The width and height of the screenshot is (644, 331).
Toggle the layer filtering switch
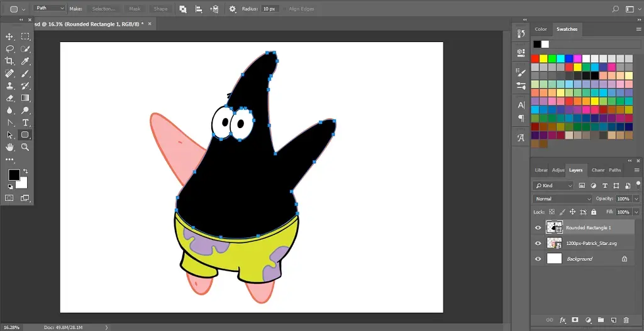coord(638,185)
